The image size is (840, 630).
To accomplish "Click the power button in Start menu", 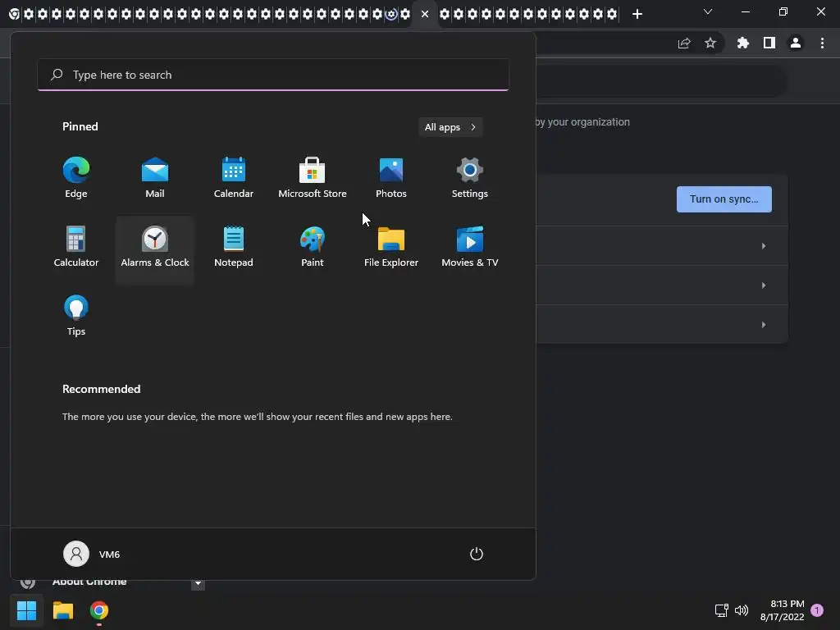I will 477,554.
